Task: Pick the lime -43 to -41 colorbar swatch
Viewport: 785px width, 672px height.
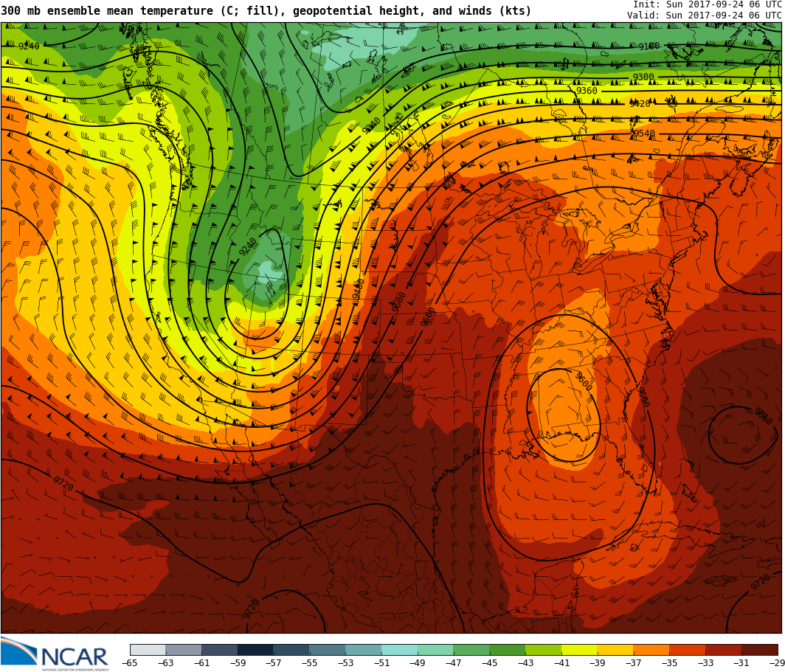Action: (544, 649)
